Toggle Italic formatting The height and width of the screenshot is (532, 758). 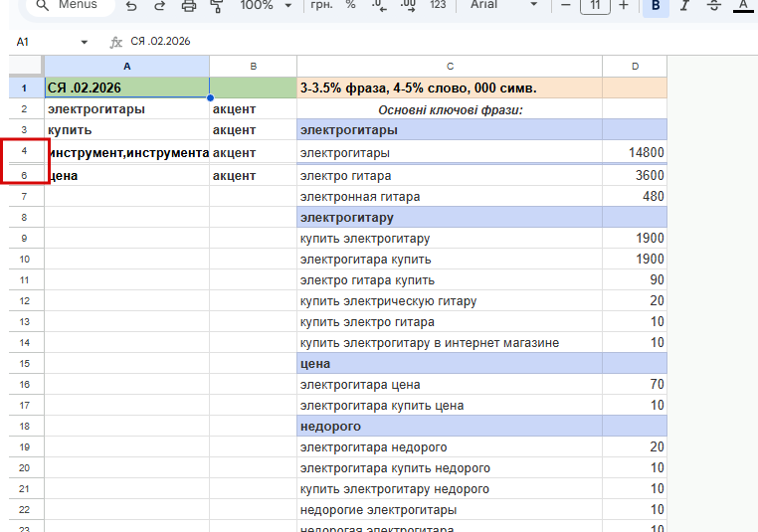[684, 6]
